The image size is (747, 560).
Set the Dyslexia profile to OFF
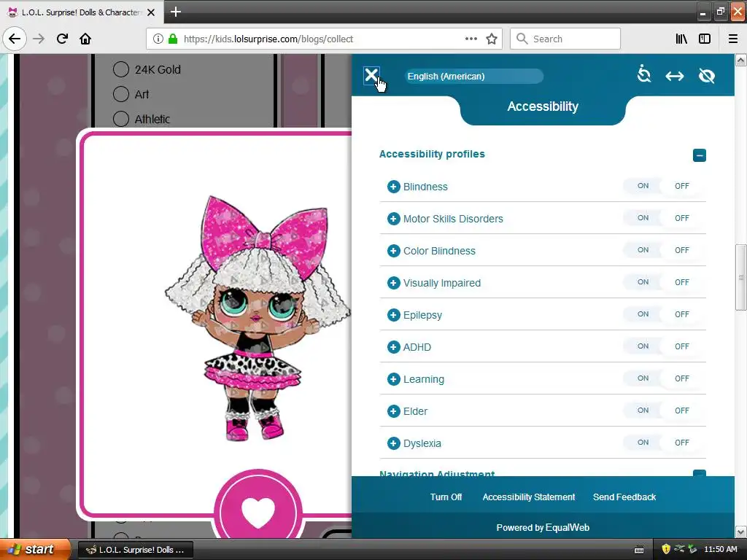coord(682,443)
